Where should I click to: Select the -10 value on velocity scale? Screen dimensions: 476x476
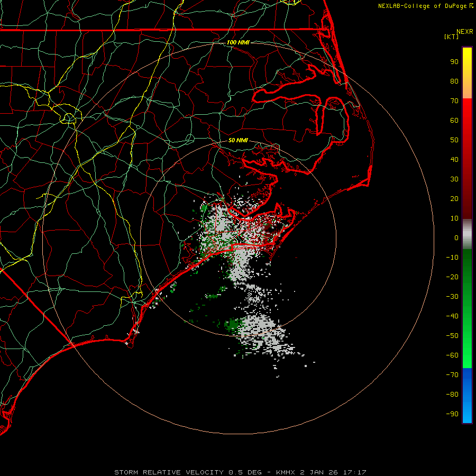pos(452,258)
